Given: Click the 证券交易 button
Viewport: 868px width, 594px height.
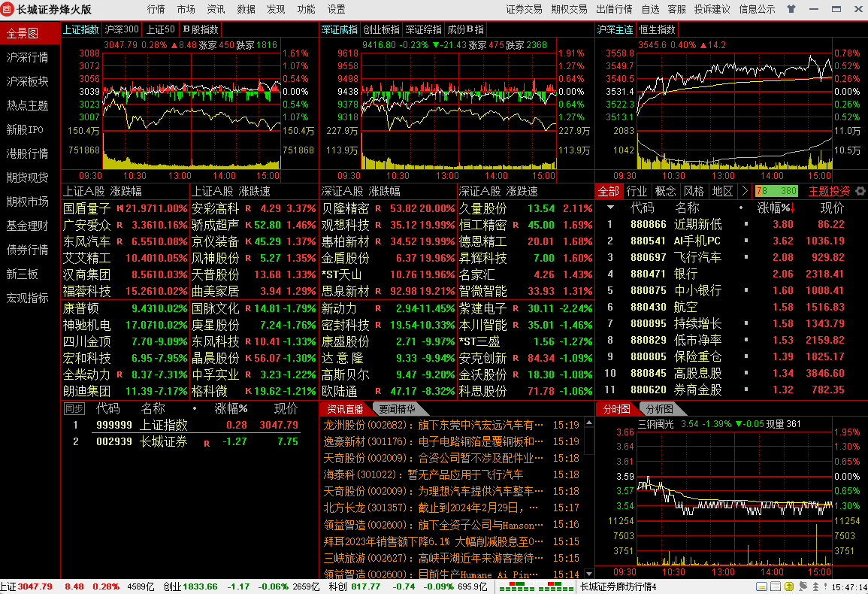Looking at the screenshot, I should pyautogui.click(x=524, y=10).
